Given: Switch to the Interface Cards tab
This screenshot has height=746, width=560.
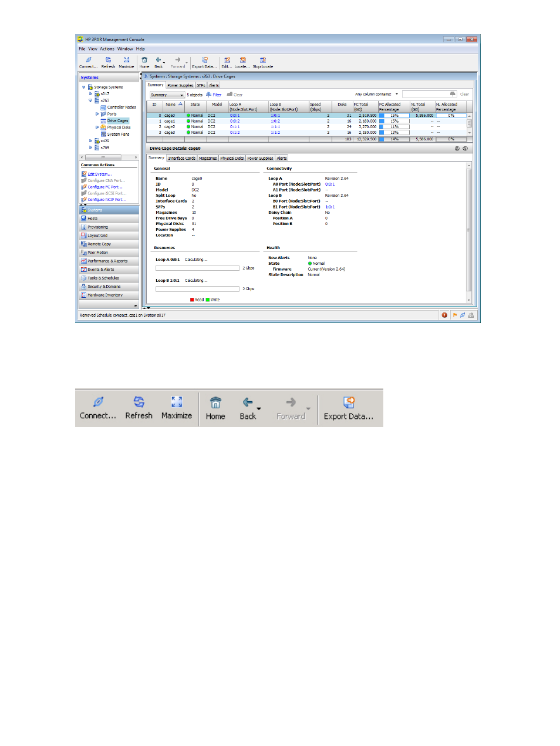Looking at the screenshot, I should (181, 159).
